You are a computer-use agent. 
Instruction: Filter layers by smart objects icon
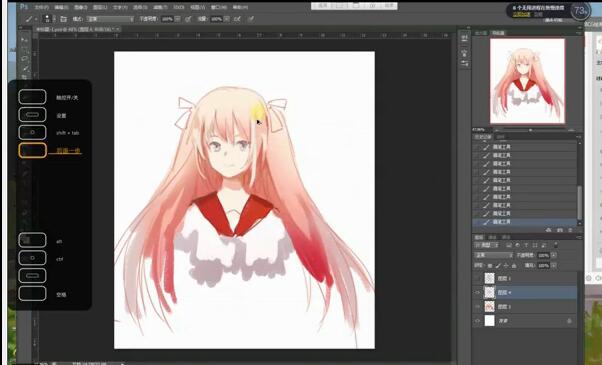[x=544, y=245]
